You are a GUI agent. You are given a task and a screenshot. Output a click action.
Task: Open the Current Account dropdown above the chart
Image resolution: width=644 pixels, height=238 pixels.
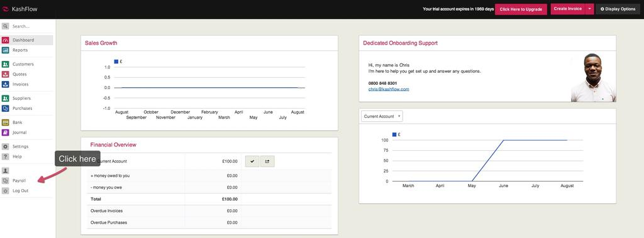coord(382,117)
